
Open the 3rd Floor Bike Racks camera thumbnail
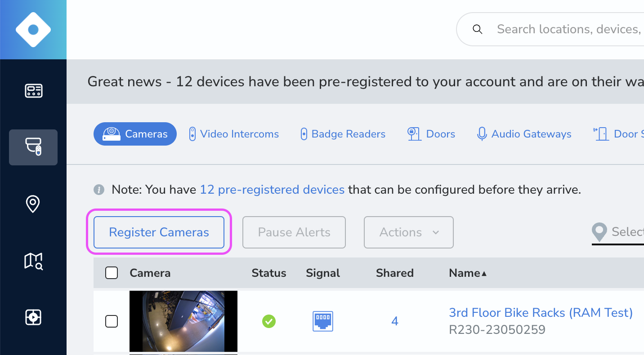[x=183, y=321]
